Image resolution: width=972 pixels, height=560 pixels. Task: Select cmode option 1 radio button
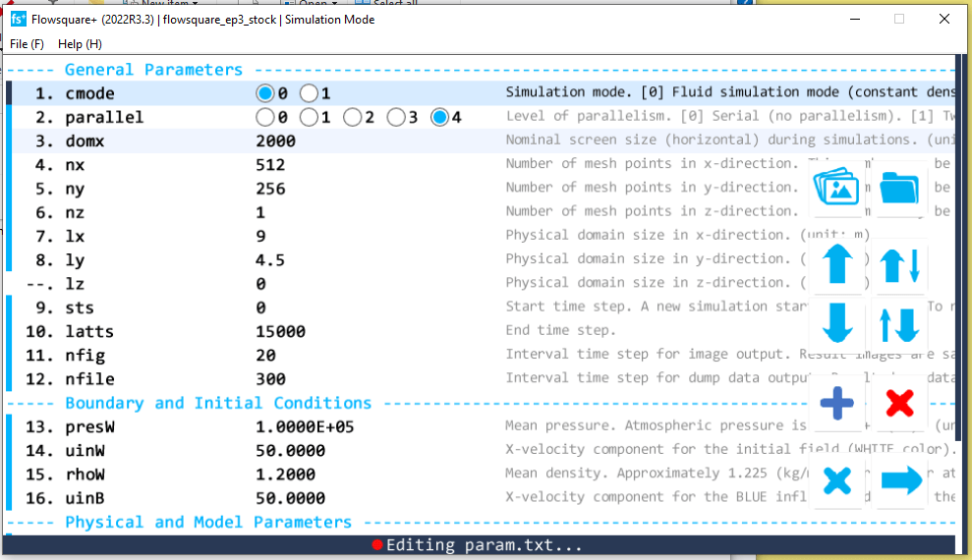309,93
